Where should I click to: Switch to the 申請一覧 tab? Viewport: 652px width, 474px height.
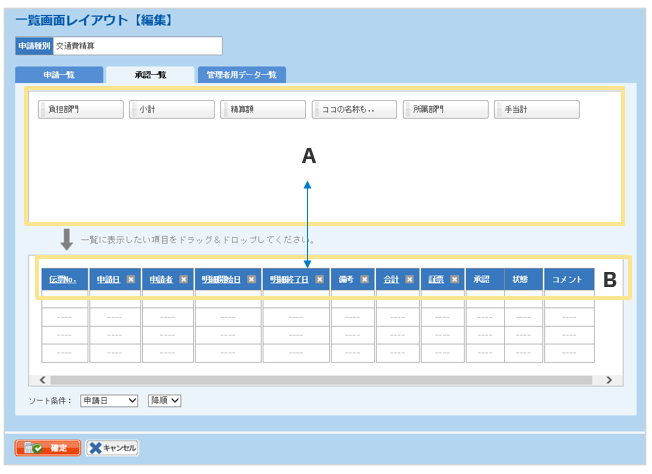pos(59,75)
